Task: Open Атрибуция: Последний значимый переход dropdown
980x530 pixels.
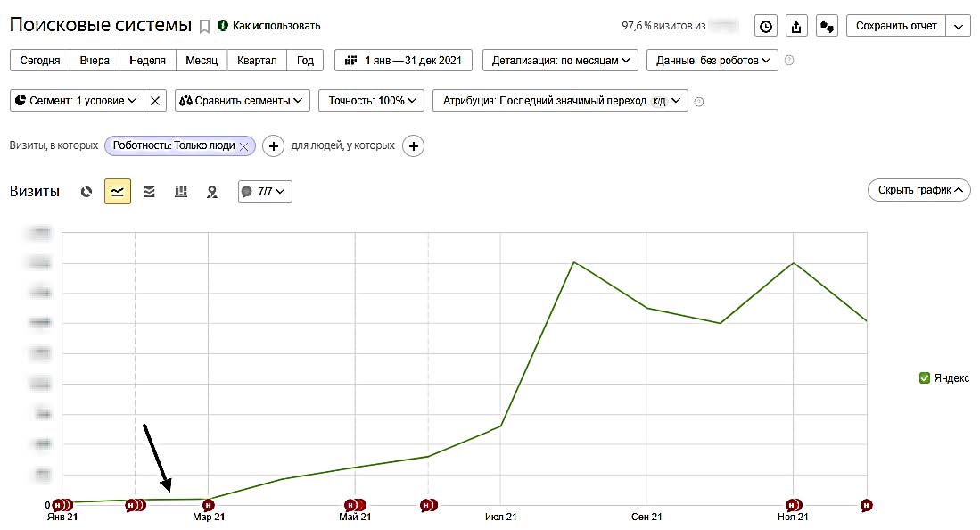Action: [x=561, y=101]
